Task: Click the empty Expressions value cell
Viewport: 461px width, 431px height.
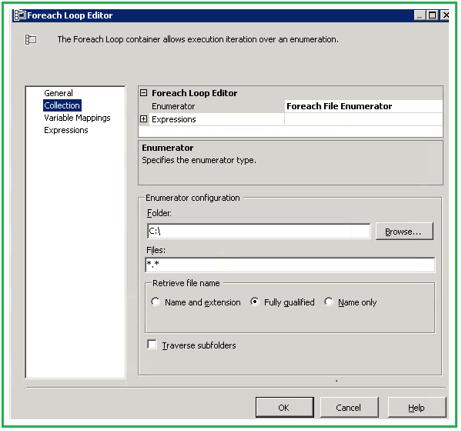Action: pos(364,119)
